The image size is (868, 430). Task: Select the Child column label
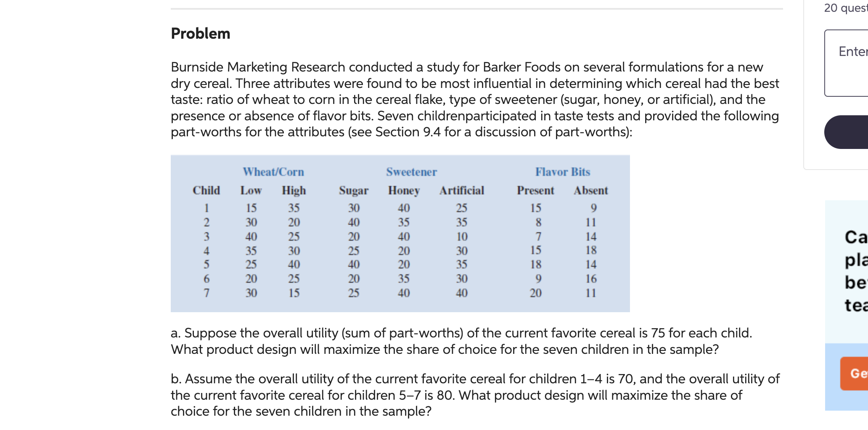coord(206,190)
